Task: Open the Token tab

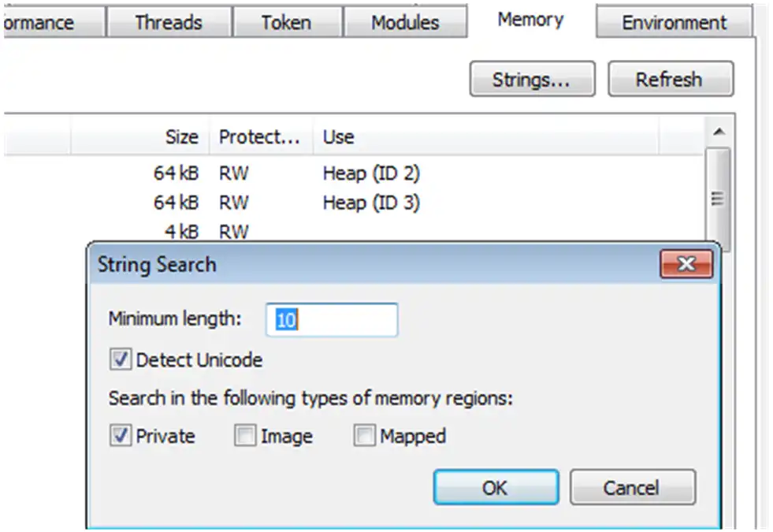Action: (x=287, y=22)
